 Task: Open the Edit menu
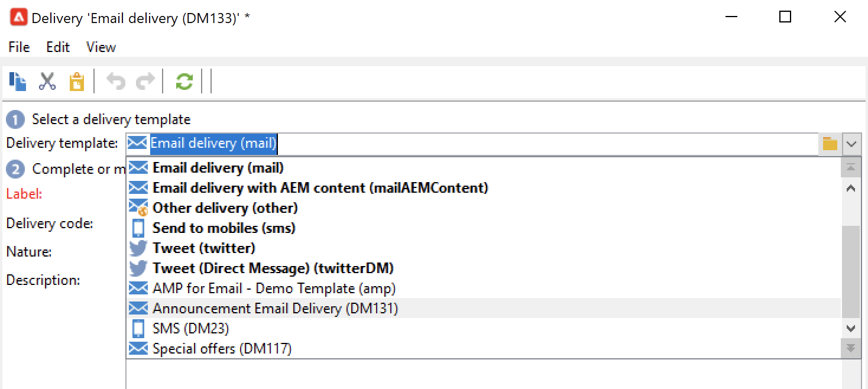tap(58, 47)
